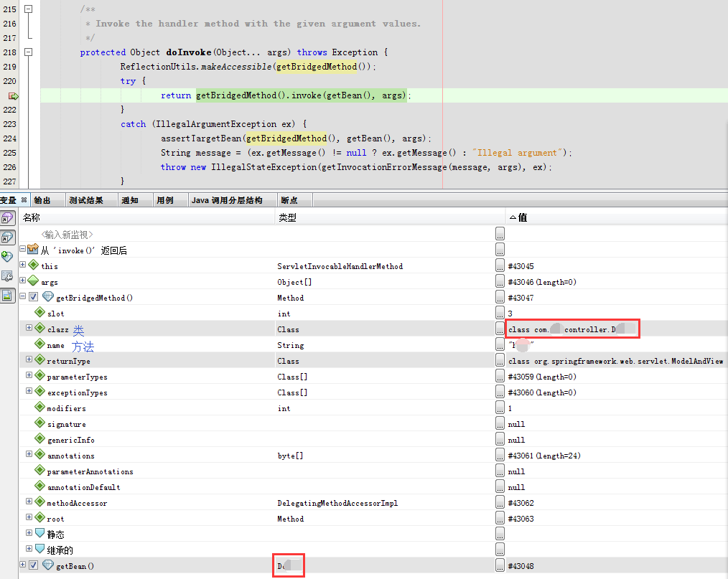Sort by the 值 column header
This screenshot has width=728, height=579.
[617, 217]
